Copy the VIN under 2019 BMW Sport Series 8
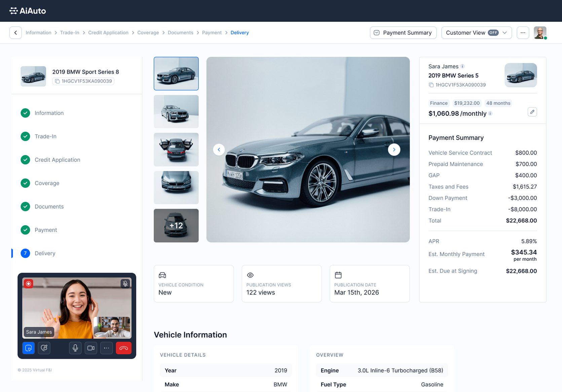 58,81
